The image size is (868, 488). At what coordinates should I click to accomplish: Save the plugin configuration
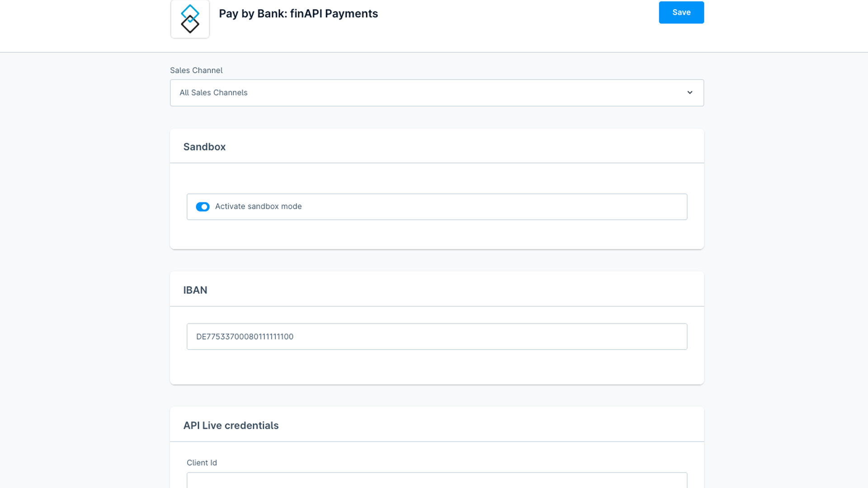681,13
